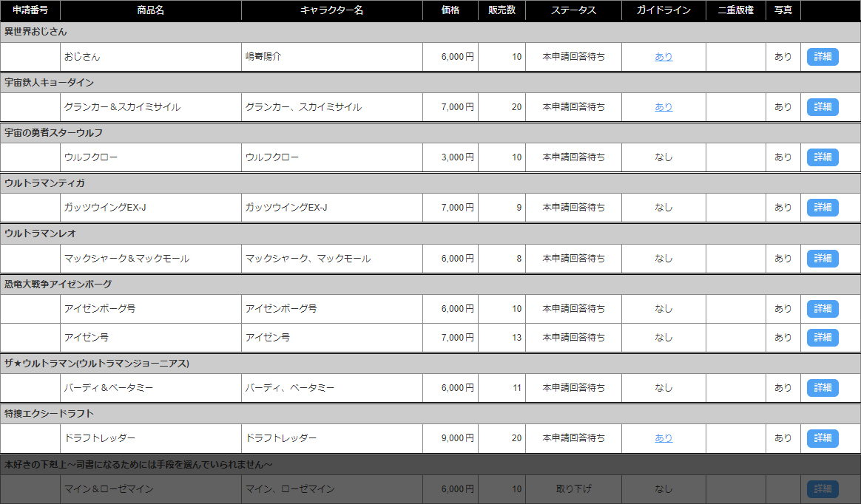Viewport: 861px width, 504px height.
Task: Select the 特捜エクシードラフト group heading
Action: click(x=430, y=414)
